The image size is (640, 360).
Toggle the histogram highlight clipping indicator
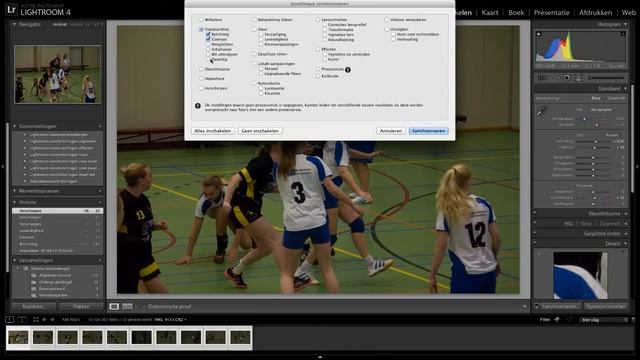(623, 34)
